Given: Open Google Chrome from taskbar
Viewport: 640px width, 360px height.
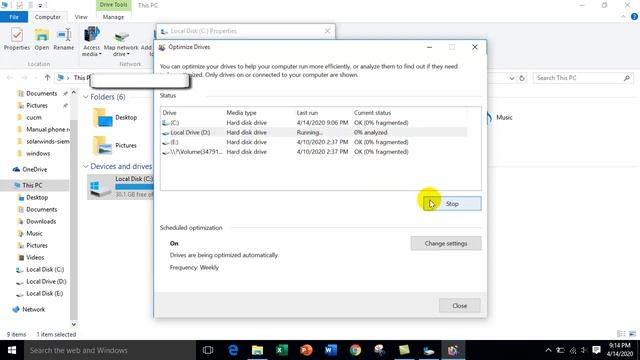Looking at the screenshot, I should pos(355,350).
